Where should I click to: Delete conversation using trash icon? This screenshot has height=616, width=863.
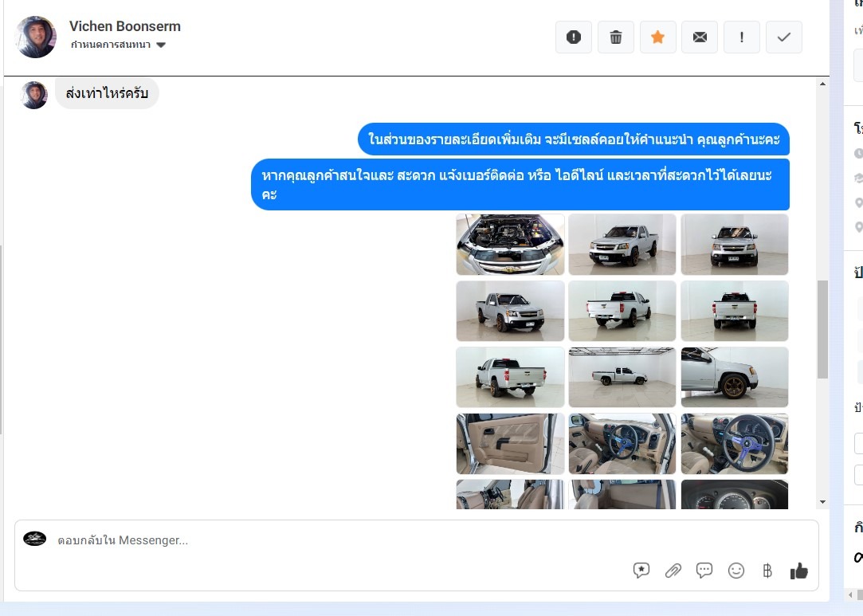(x=616, y=37)
